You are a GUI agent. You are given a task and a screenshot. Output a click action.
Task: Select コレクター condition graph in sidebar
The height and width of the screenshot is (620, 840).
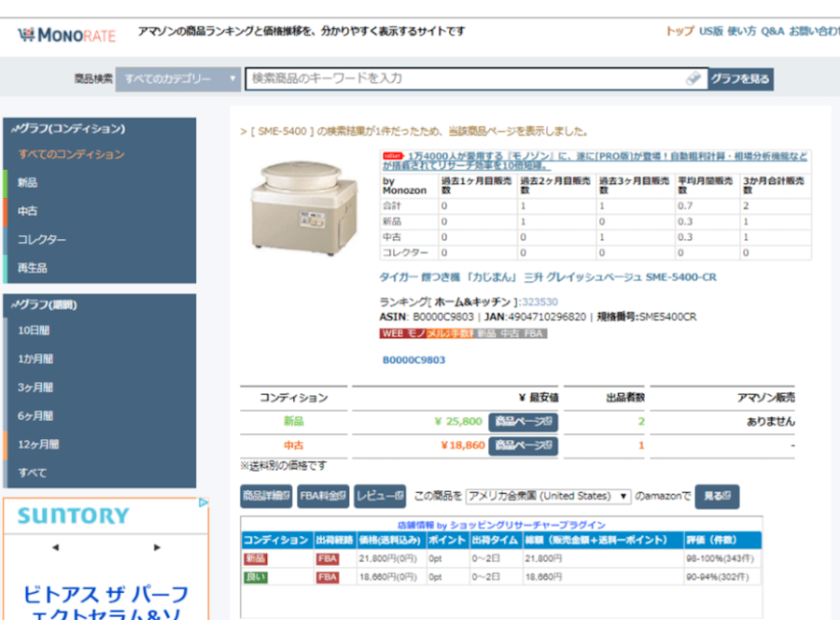point(41,240)
